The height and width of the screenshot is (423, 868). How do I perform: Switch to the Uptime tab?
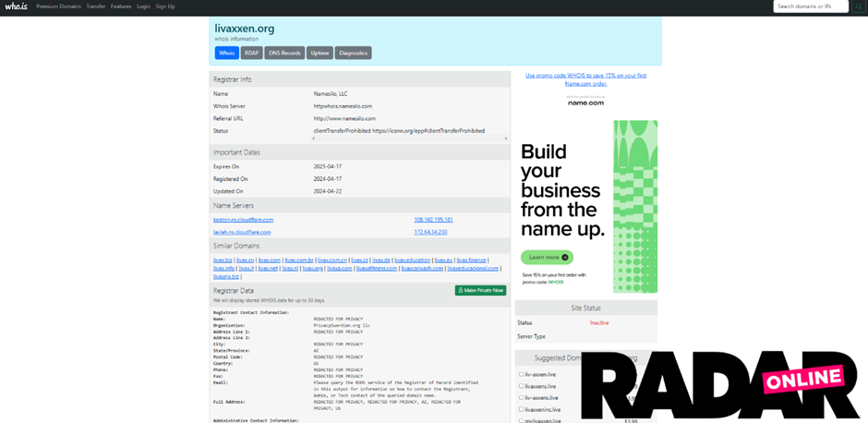click(x=320, y=53)
